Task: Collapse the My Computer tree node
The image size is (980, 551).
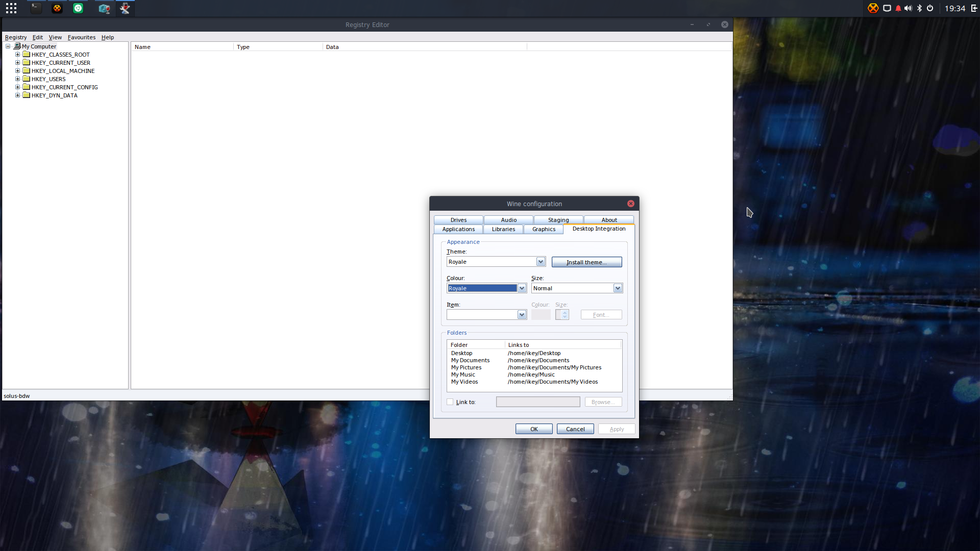Action: click(x=8, y=46)
